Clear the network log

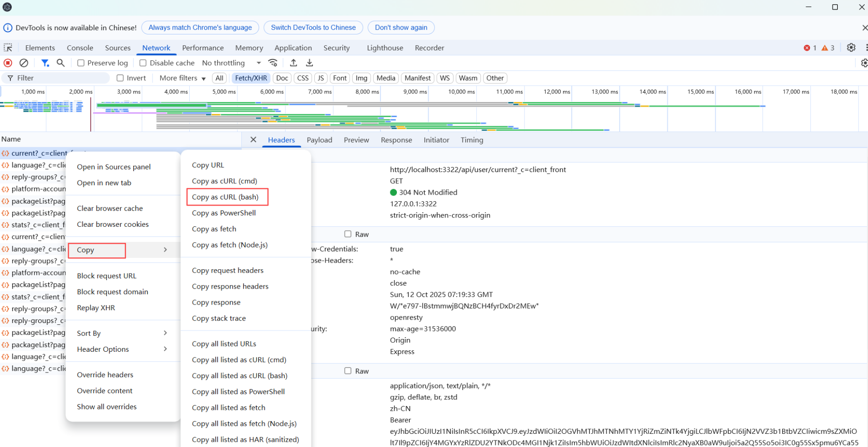pos(24,63)
